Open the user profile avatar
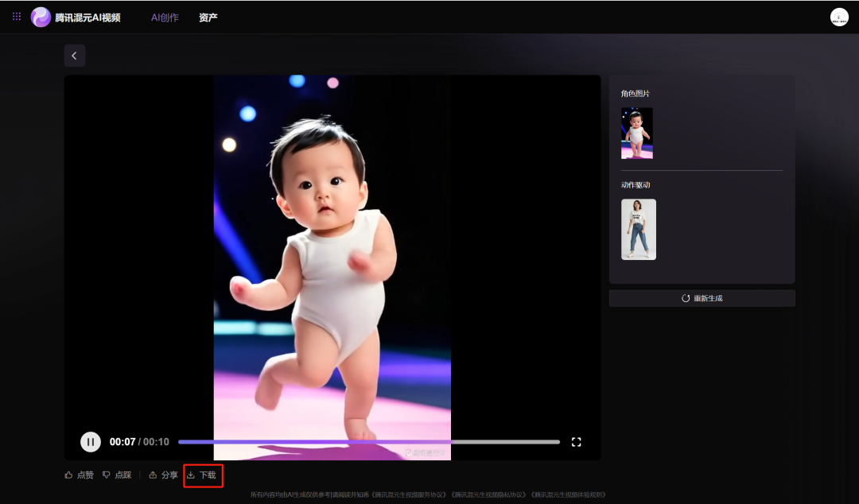This screenshot has height=504, width=859. pos(839,17)
